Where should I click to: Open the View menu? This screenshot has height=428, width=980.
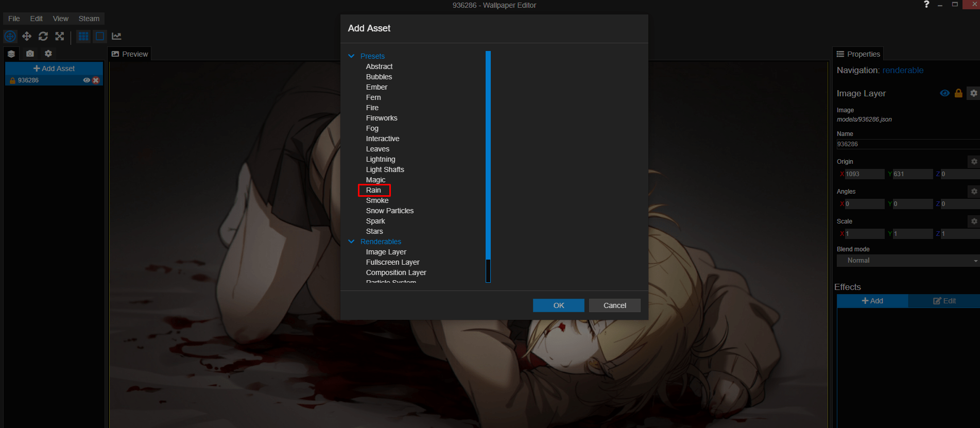(x=60, y=19)
